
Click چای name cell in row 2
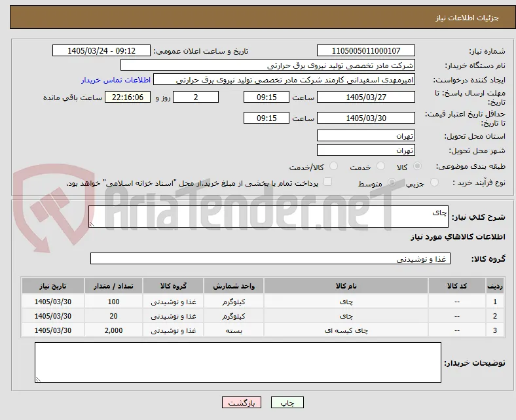click(x=346, y=316)
